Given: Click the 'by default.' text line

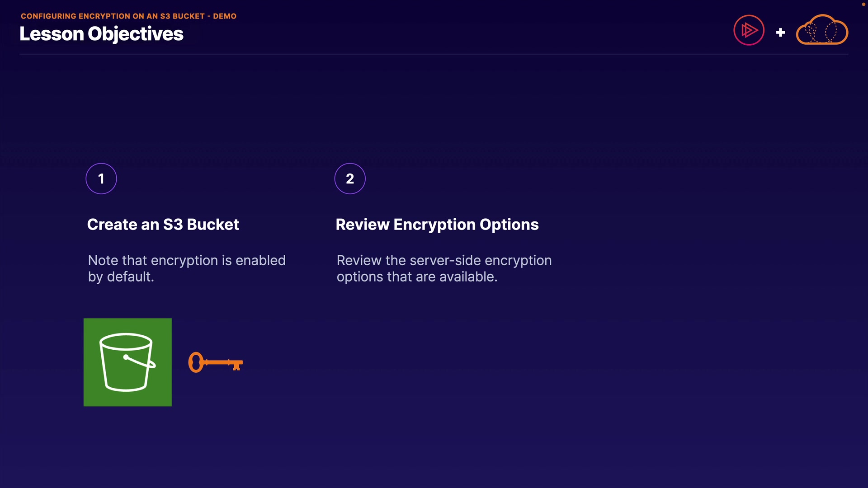Looking at the screenshot, I should click(121, 277).
